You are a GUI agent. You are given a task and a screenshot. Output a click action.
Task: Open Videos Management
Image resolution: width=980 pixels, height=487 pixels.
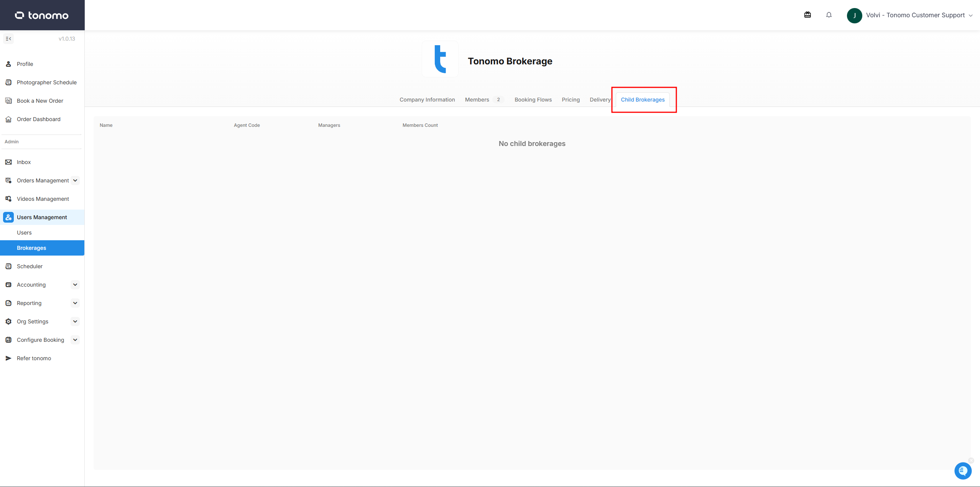(x=42, y=199)
